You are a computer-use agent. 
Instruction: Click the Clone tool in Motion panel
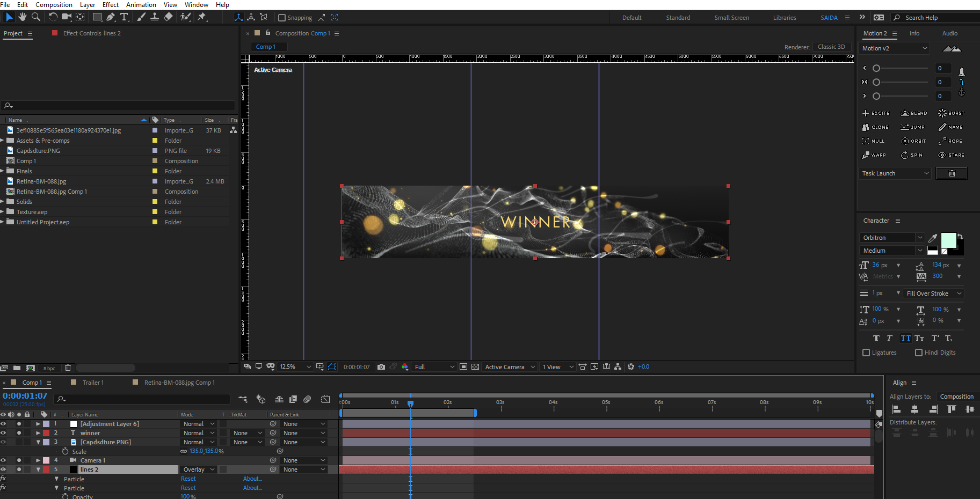(875, 127)
